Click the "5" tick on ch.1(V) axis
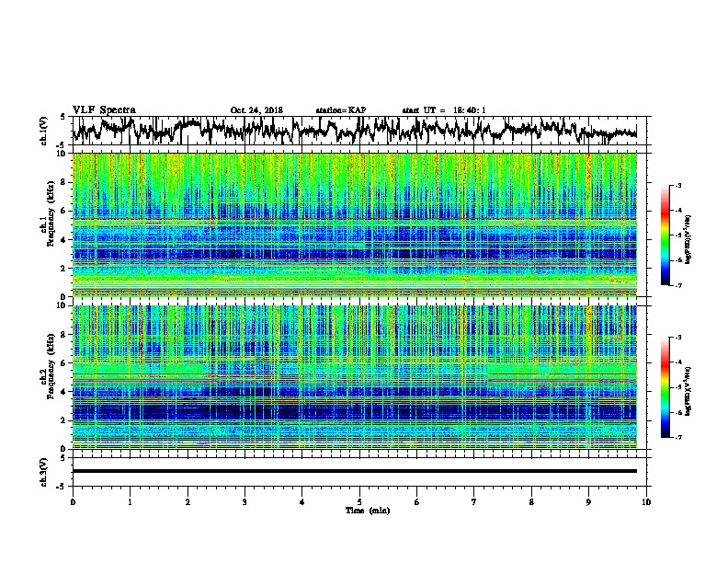The height and width of the screenshot is (563, 728). 63,117
